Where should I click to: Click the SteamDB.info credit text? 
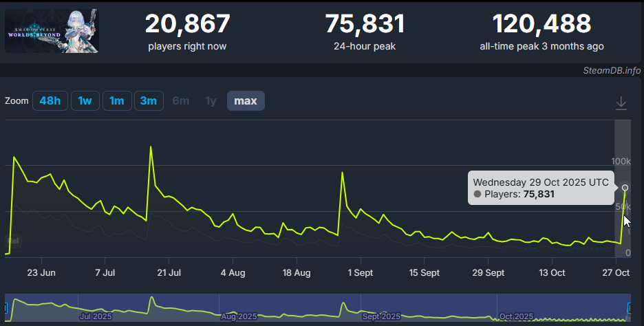click(612, 71)
